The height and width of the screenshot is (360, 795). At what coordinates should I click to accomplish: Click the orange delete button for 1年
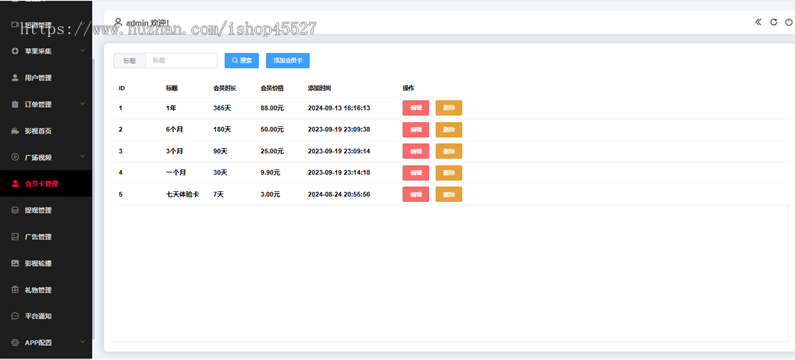click(x=449, y=108)
